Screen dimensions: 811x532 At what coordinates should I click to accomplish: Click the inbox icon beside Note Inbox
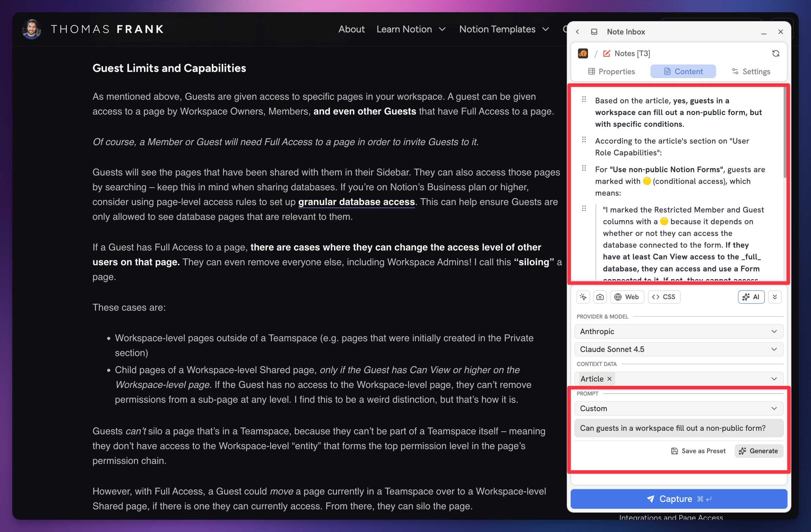(594, 32)
